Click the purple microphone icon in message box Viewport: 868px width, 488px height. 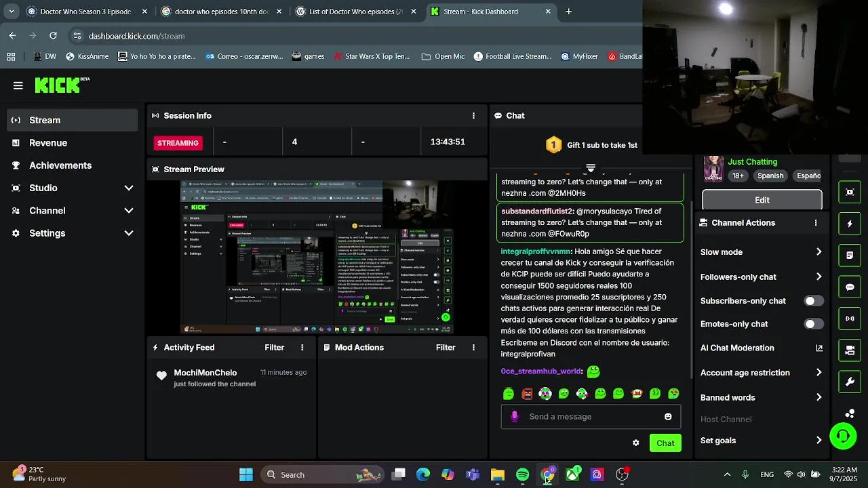tap(515, 417)
